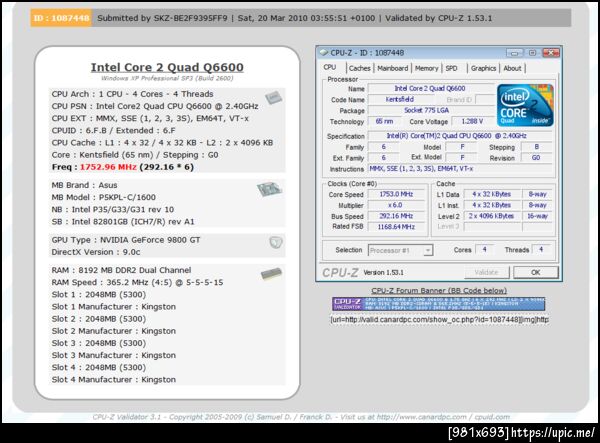Image resolution: width=600 pixels, height=443 pixels.
Task: Click the RAM Speed : 365.2 MHz line
Action: [137, 283]
